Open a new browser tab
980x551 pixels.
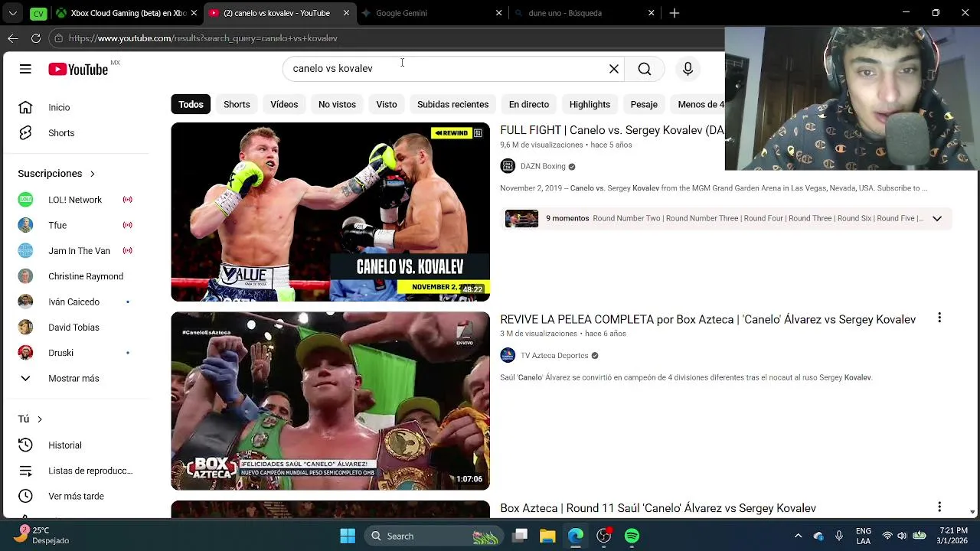coord(675,13)
